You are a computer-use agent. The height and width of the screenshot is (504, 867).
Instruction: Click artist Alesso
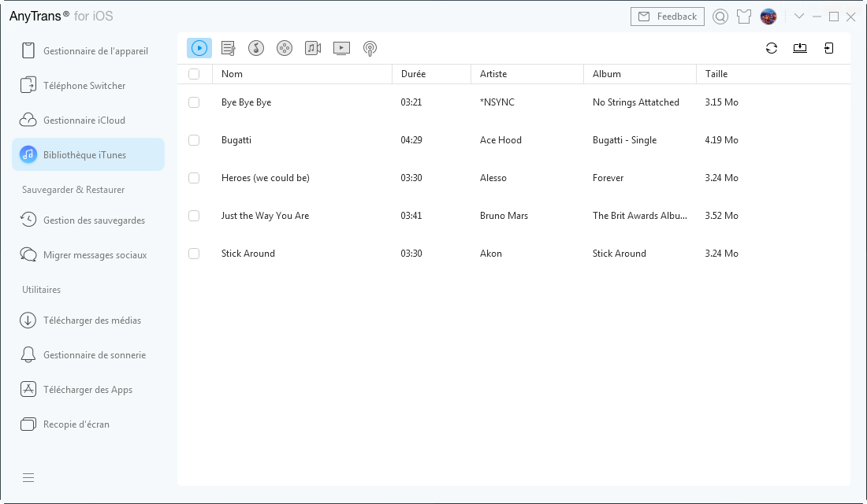493,178
